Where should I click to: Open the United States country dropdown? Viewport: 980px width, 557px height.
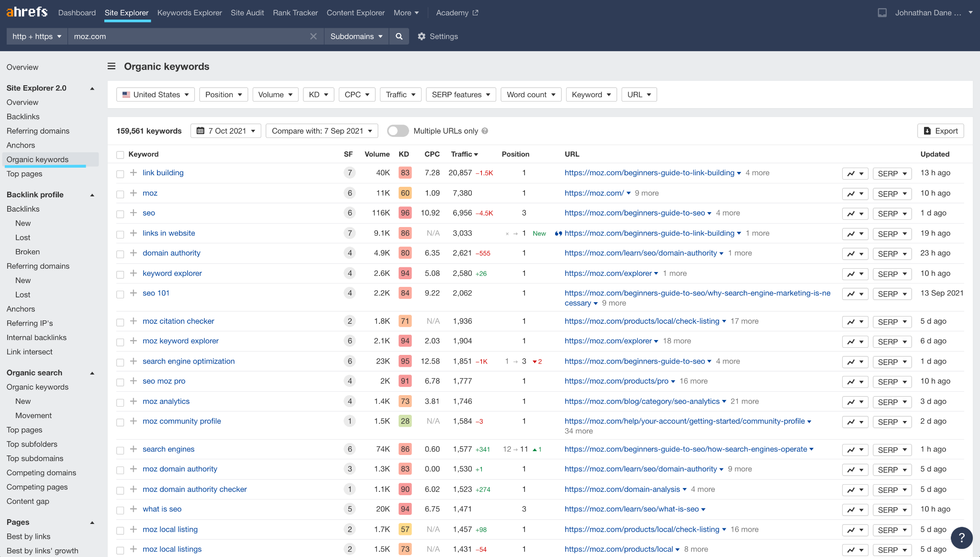coord(156,94)
